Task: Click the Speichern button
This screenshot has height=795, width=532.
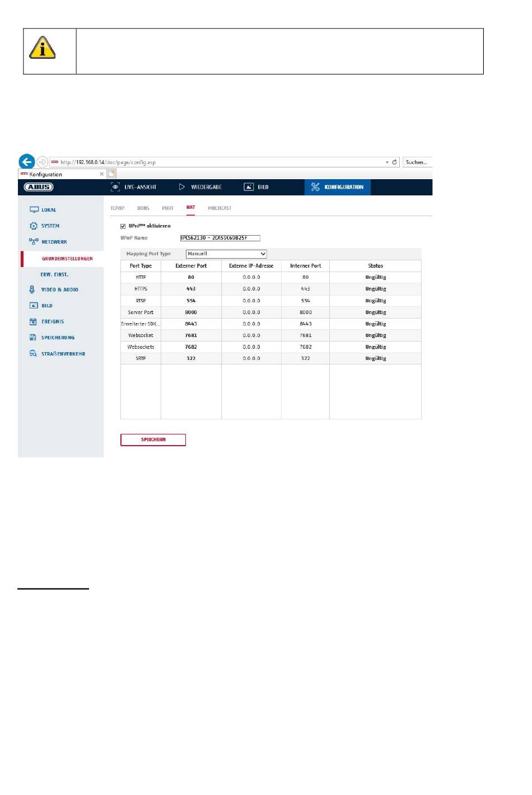Action: 153,440
